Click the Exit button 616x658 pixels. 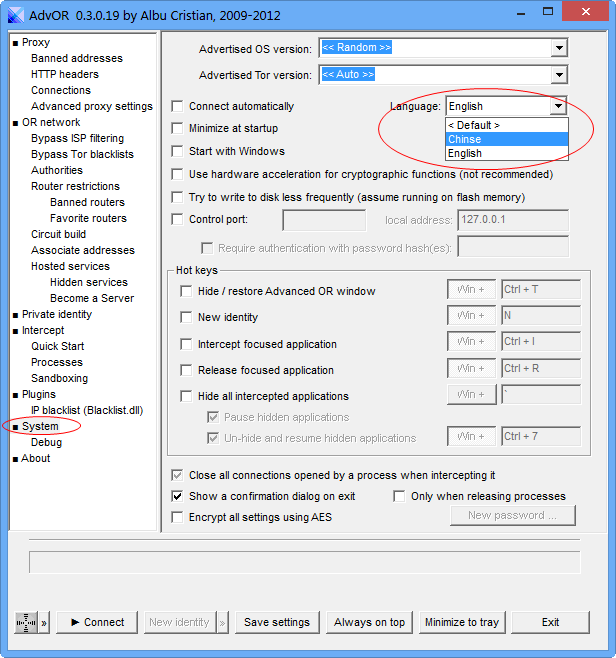pyautogui.click(x=550, y=622)
